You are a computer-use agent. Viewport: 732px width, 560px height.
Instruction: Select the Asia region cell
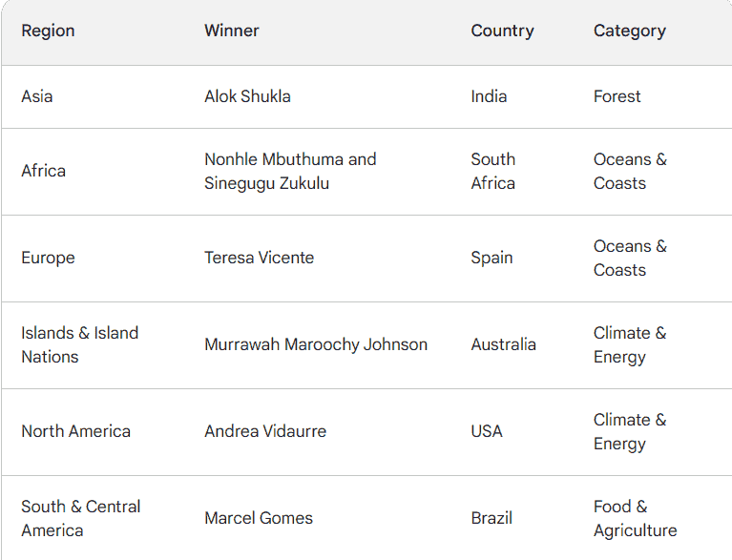click(x=37, y=96)
